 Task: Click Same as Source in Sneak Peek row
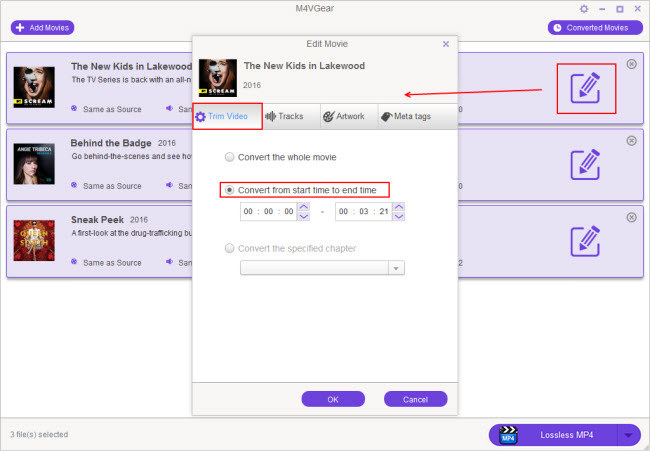tap(112, 263)
